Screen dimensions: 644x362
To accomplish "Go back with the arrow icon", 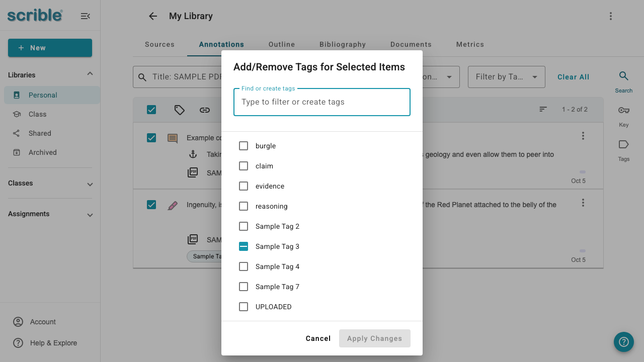I will click(153, 16).
